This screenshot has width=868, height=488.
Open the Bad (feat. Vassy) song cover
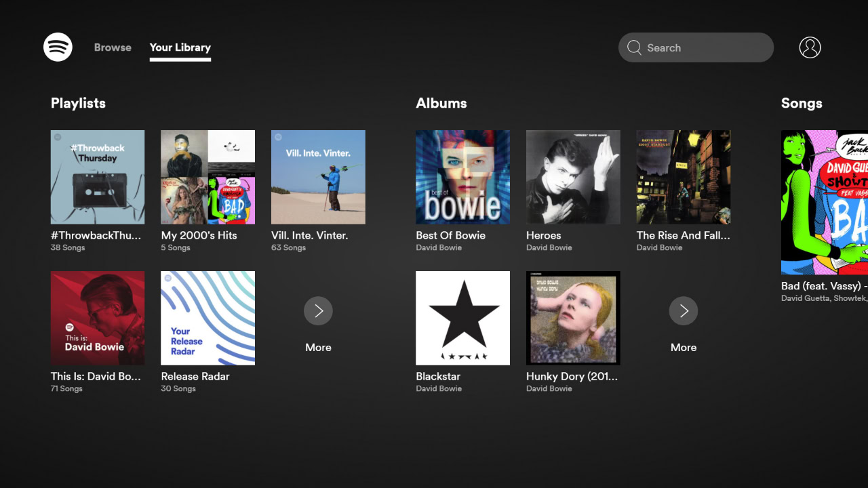pos(825,203)
